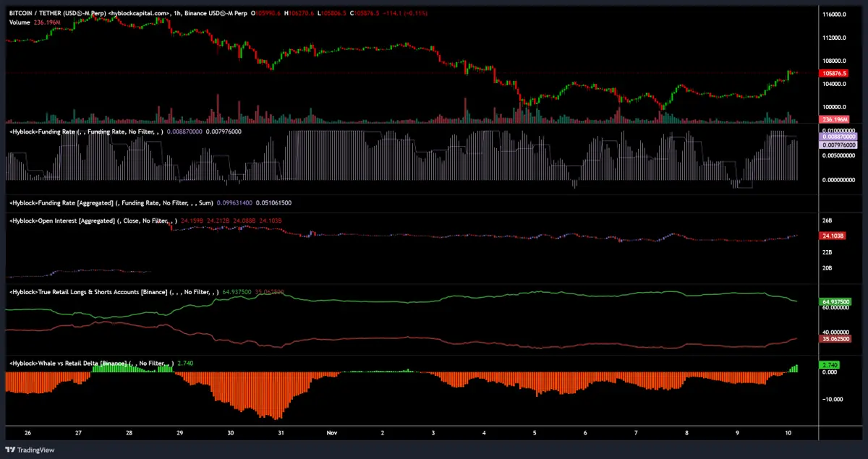This screenshot has width=868, height=459.
Task: Click the green retail longs tag 64.937500
Action: coord(835,301)
